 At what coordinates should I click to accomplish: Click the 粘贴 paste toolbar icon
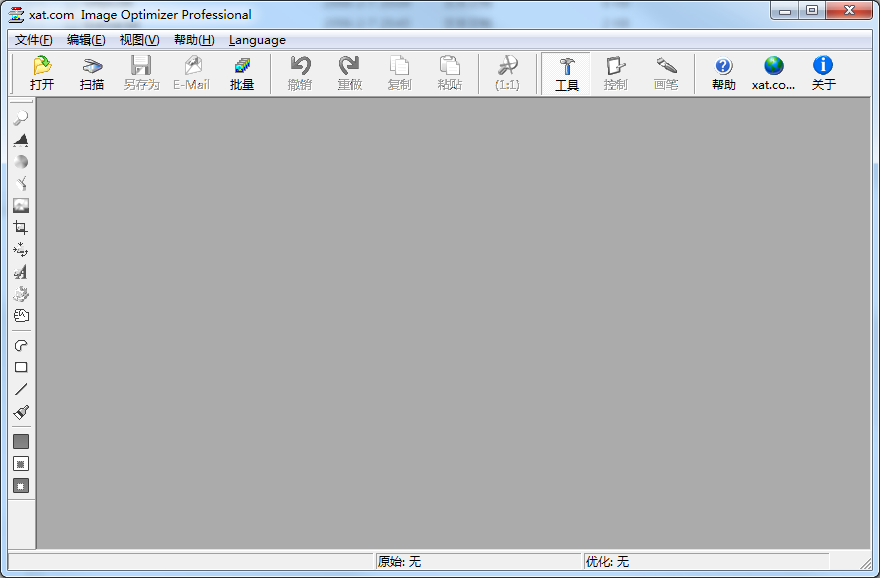[450, 74]
